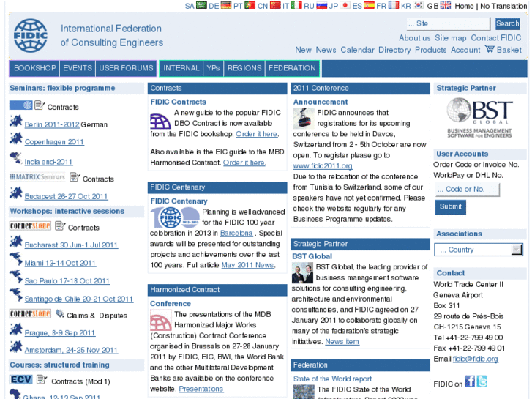
Task: Click the Submit button under User Accounts
Action: tap(450, 206)
